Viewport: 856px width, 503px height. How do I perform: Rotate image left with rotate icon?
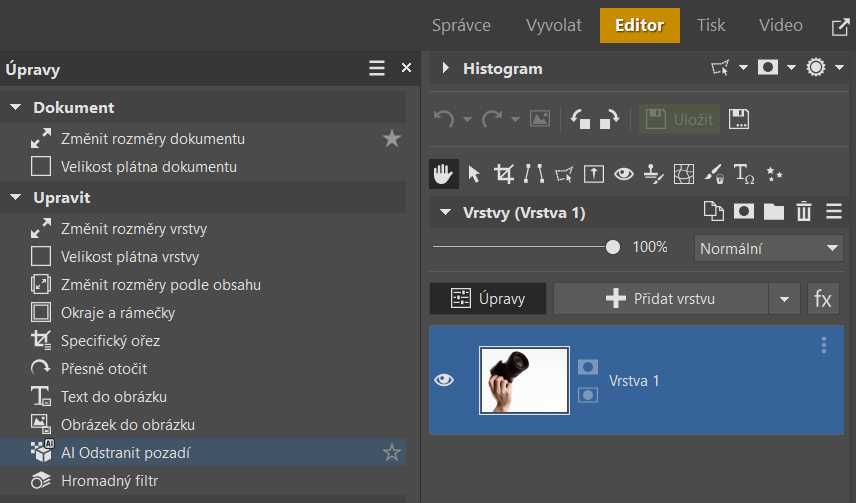(580, 119)
